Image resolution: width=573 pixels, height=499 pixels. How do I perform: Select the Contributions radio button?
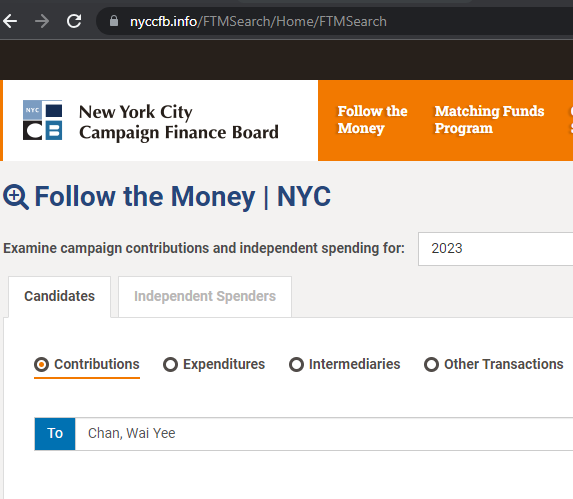(x=41, y=365)
